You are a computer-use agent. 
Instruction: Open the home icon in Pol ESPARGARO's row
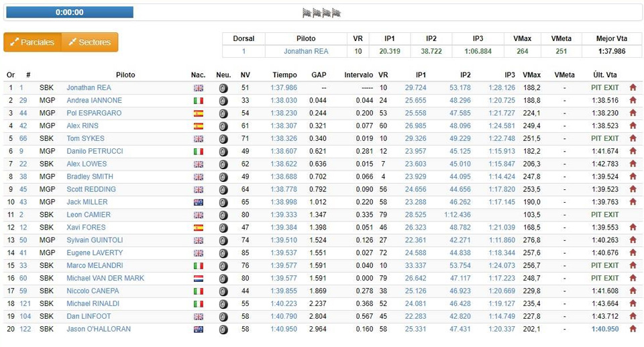633,113
